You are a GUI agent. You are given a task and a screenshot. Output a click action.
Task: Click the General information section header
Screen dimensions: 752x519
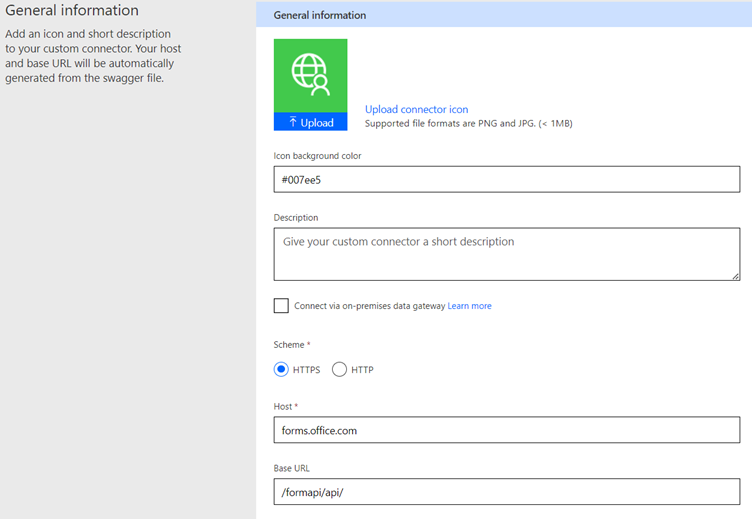[x=504, y=15]
